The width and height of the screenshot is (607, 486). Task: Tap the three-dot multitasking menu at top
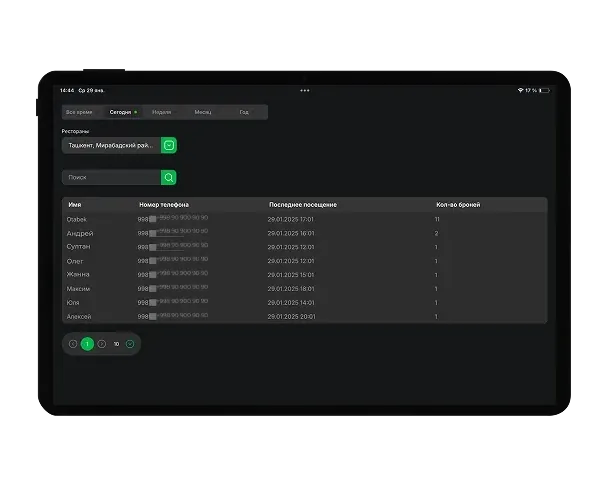pyautogui.click(x=305, y=91)
